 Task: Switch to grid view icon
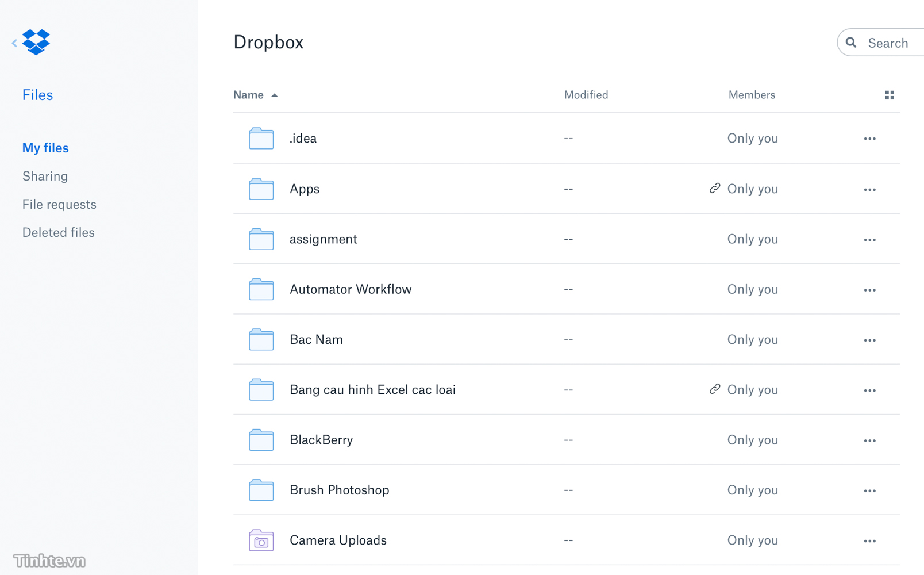pyautogui.click(x=890, y=95)
